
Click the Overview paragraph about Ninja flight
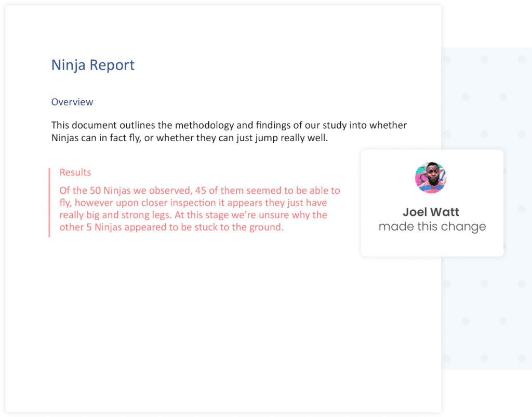click(x=229, y=131)
